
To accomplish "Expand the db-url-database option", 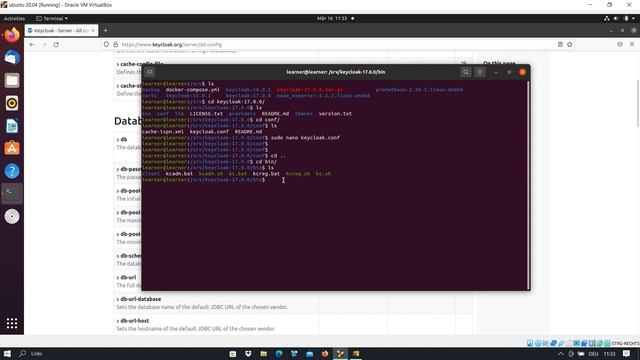I will click(139, 299).
